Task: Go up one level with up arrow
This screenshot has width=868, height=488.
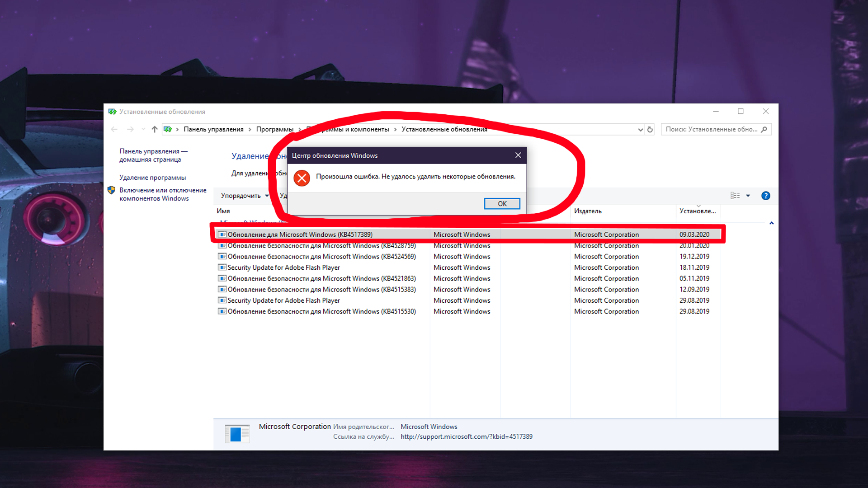Action: click(x=155, y=129)
